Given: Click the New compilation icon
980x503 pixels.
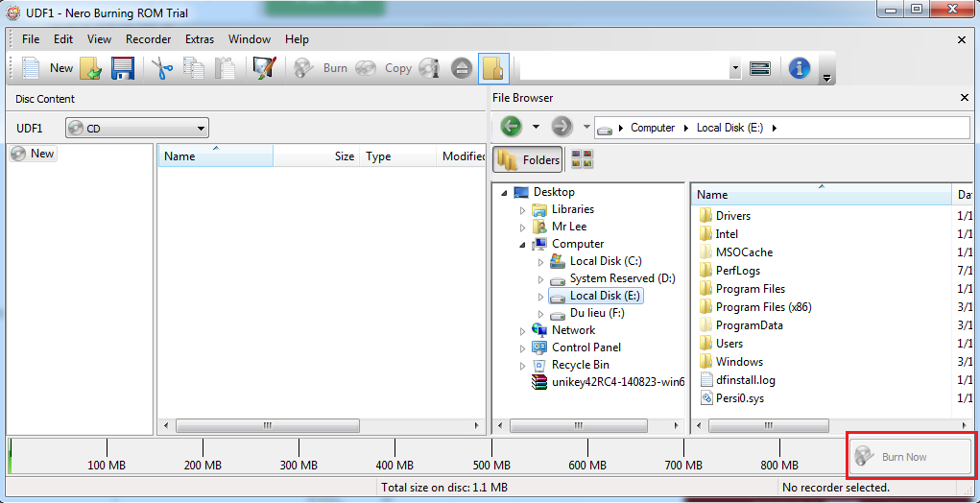Looking at the screenshot, I should pyautogui.click(x=32, y=68).
